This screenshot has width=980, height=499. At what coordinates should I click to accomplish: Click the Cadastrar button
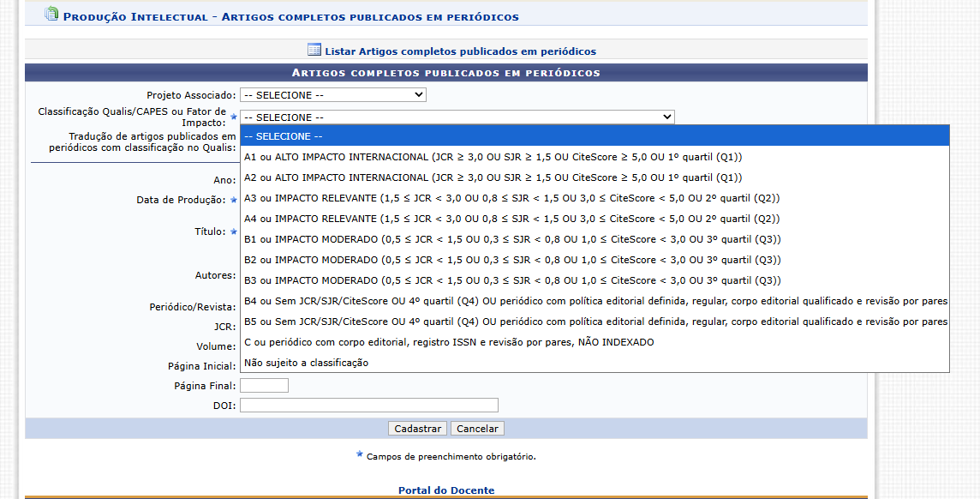(x=418, y=429)
